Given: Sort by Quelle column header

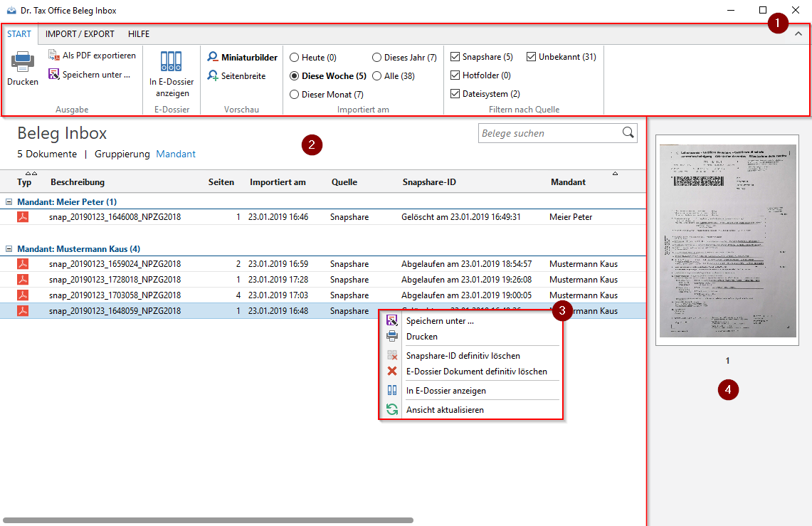Looking at the screenshot, I should point(344,182).
